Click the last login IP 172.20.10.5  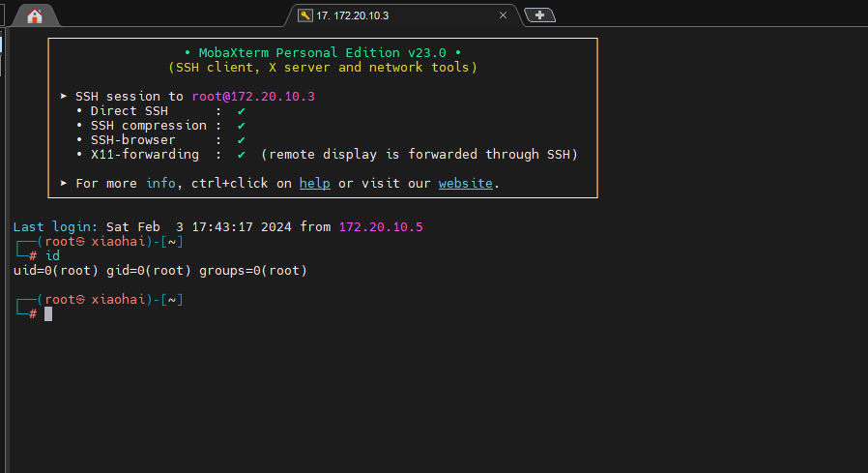(x=381, y=227)
